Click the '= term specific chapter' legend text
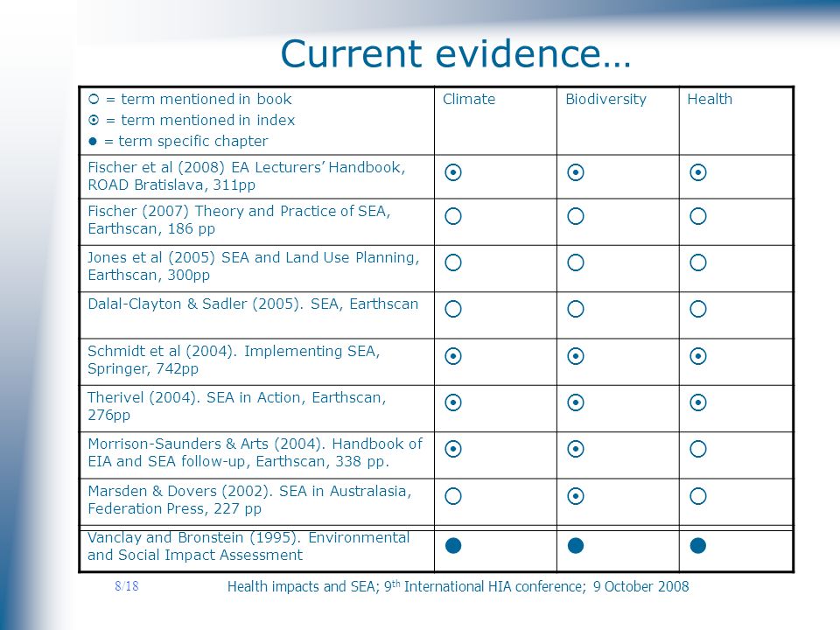The height and width of the screenshot is (630, 840). pyautogui.click(x=185, y=142)
